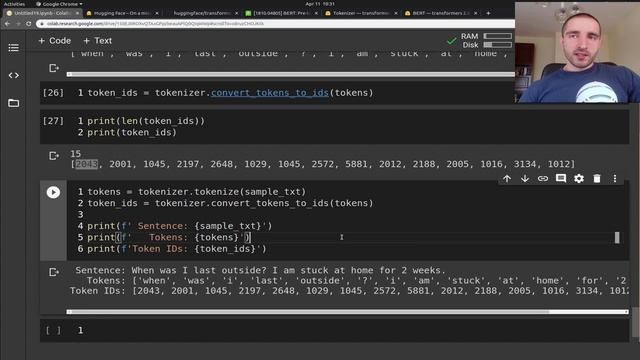Open the Activities overview
Image resolution: width=640 pixels, height=360 pixels.
(x=14, y=4)
